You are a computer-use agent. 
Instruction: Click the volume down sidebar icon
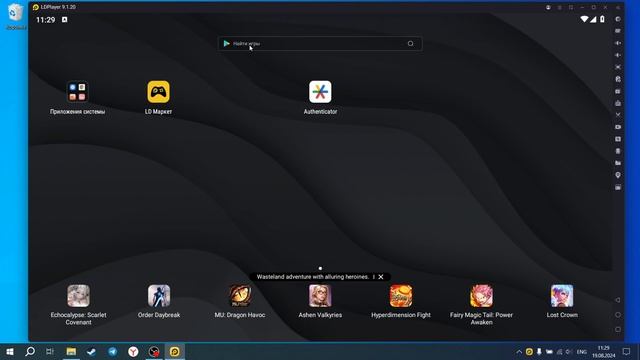tap(618, 55)
